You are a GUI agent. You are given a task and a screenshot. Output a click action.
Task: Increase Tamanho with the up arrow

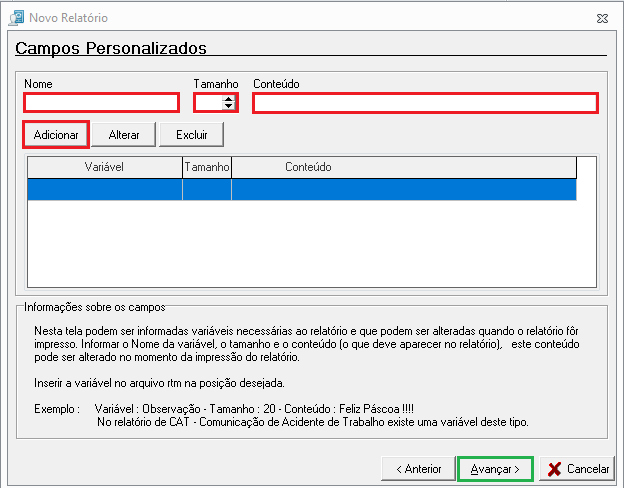(228, 100)
